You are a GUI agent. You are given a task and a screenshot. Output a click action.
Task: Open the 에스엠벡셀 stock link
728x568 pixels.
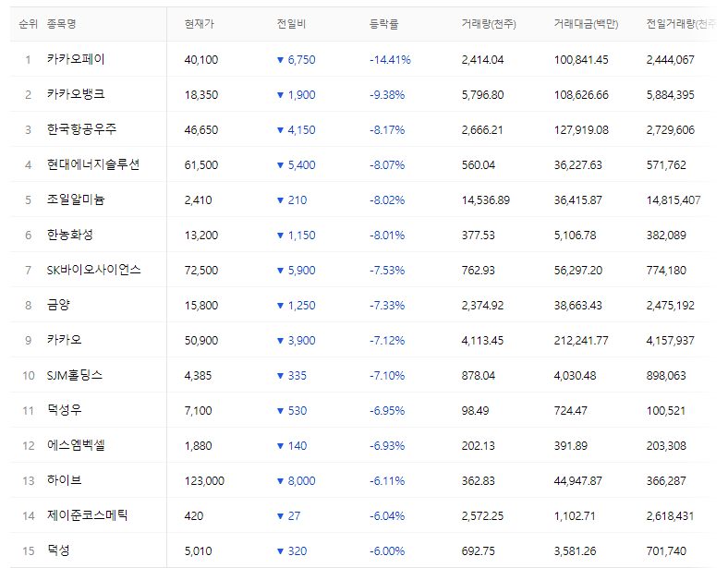(x=76, y=445)
